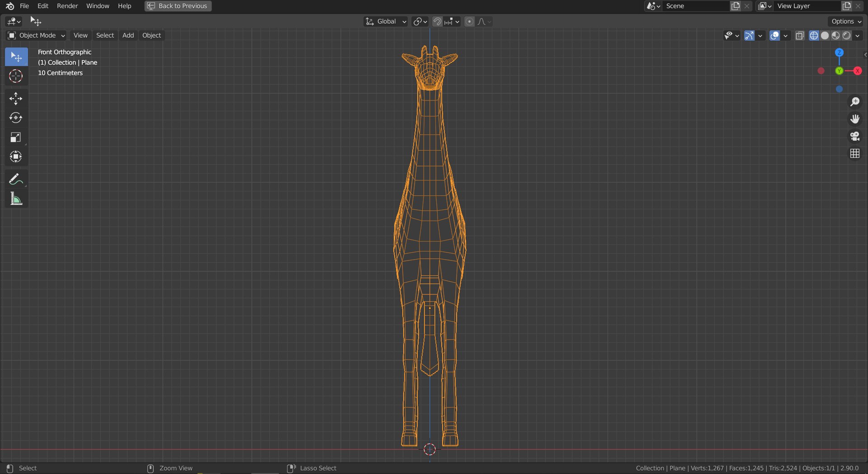Open the viewport Add menu
Image resolution: width=868 pixels, height=474 pixels.
[128, 35]
